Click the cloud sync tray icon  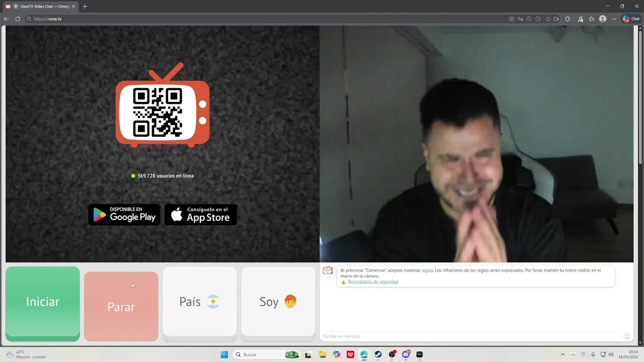573,354
